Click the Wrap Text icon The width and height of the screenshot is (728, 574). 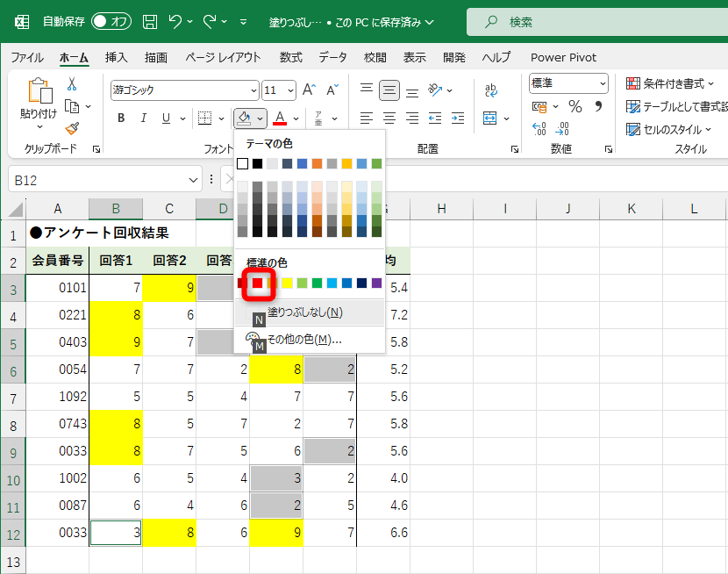491,90
